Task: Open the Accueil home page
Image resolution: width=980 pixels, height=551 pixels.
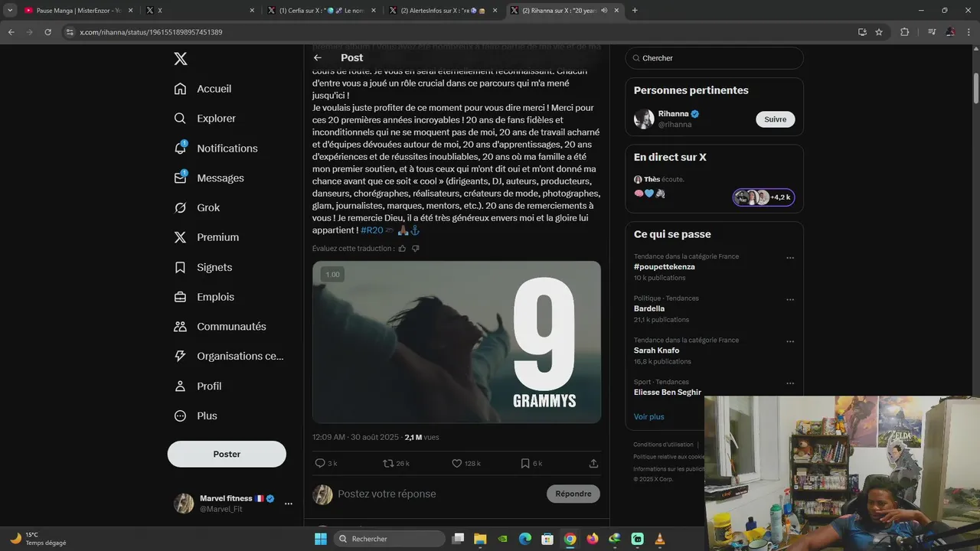Action: pyautogui.click(x=203, y=89)
